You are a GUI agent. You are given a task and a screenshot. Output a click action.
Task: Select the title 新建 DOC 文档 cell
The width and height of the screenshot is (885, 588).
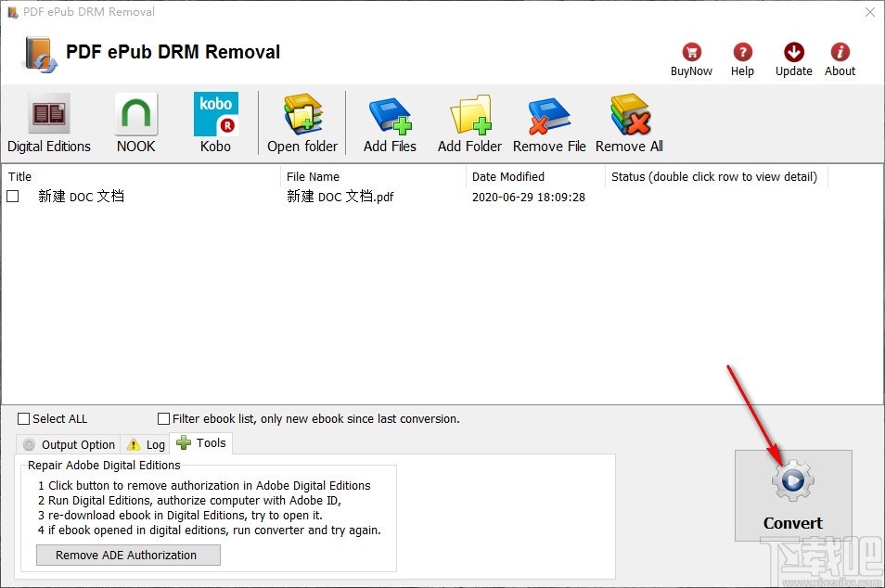pyautogui.click(x=81, y=197)
